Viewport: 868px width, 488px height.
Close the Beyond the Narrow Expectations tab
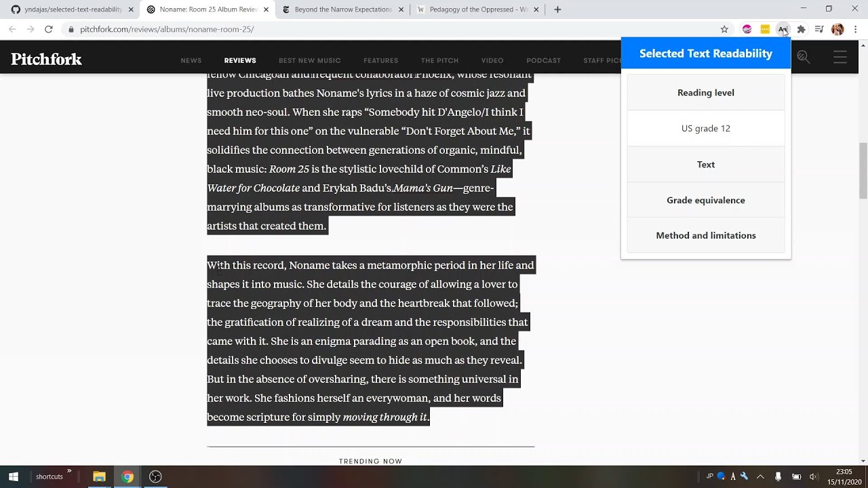point(401,9)
